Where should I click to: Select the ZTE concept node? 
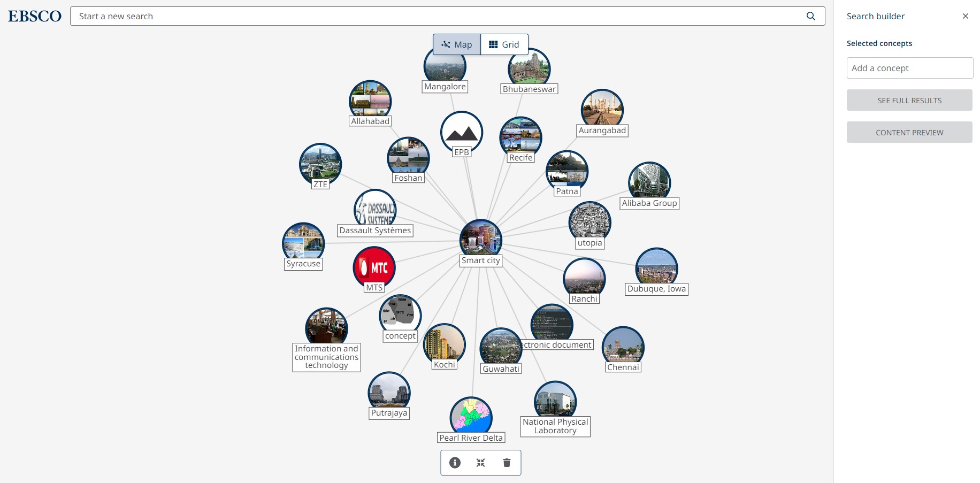[320, 164]
